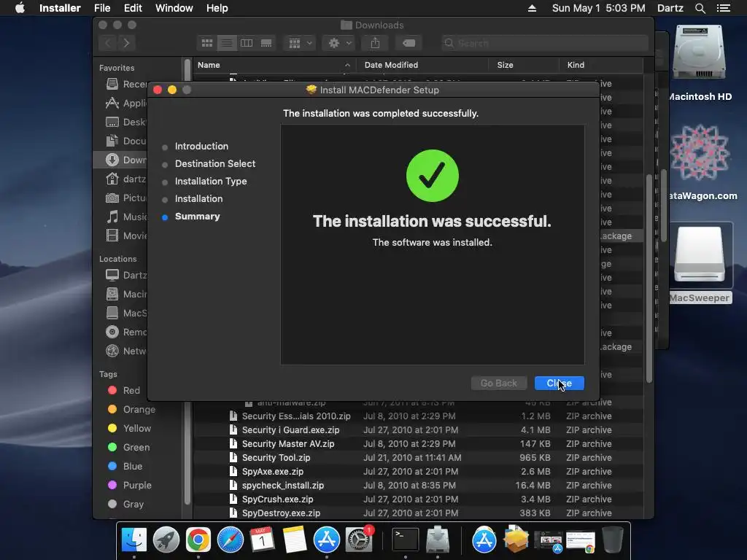Screen dimensions: 747x560
Task: Open the Finder group-by dropdown
Action: (300, 43)
